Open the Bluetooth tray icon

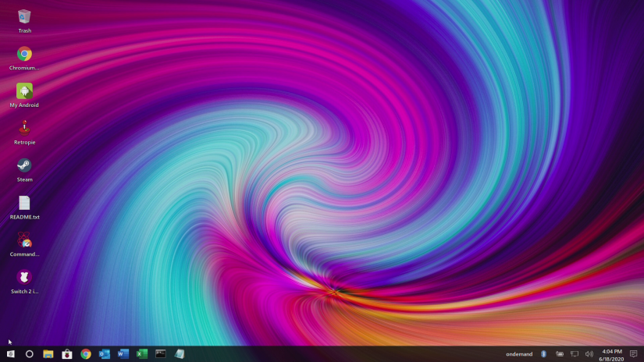click(544, 354)
